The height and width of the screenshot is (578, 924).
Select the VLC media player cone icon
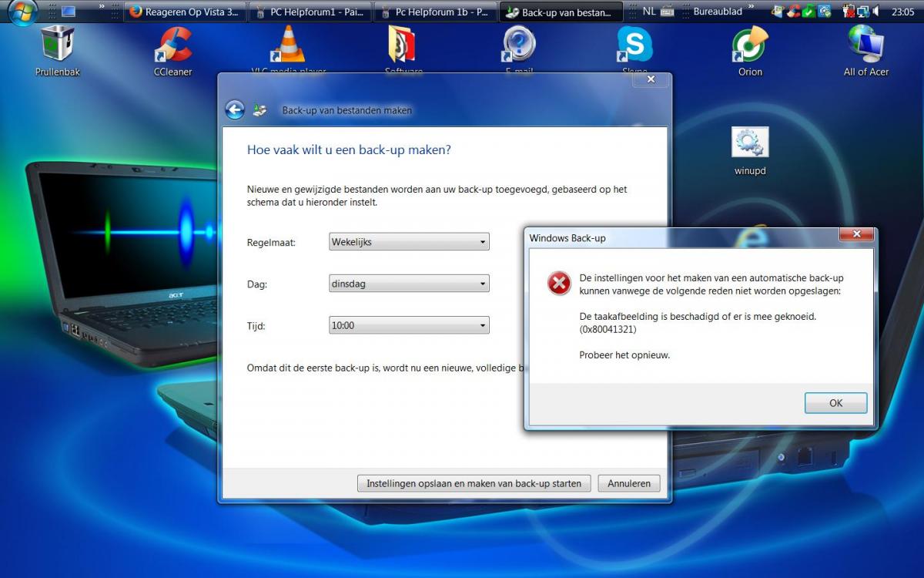click(288, 45)
